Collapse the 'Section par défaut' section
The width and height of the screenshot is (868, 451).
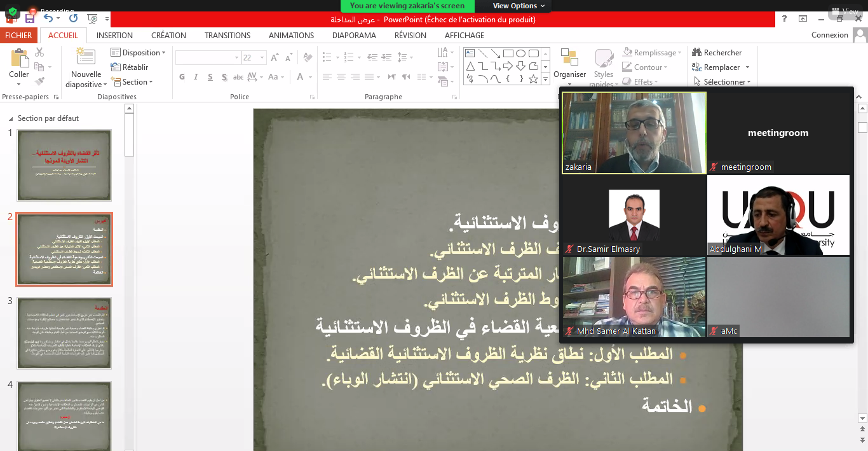[11, 118]
